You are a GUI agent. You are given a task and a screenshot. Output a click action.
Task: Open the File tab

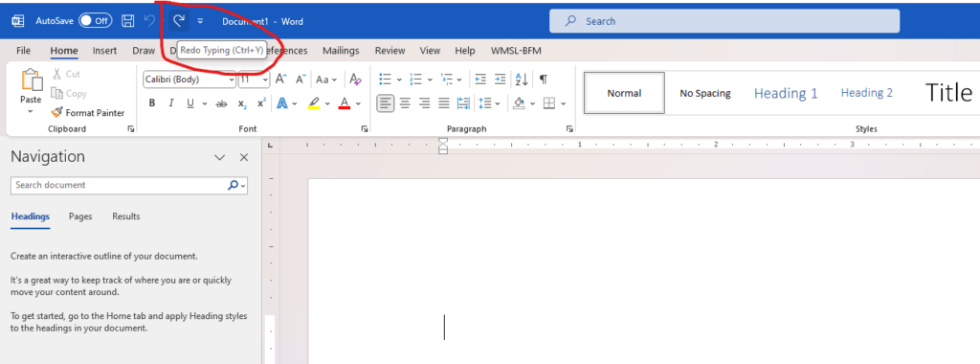click(x=23, y=51)
